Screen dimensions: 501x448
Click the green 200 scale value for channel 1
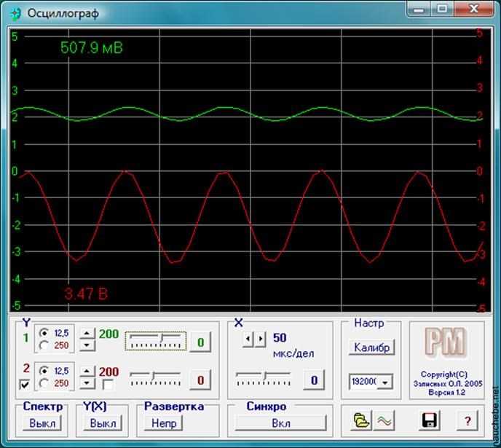[x=109, y=334]
